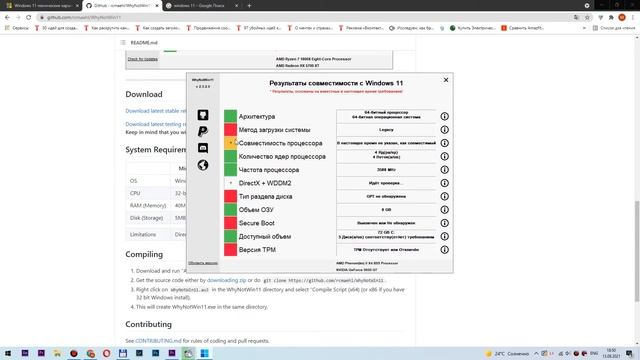Show info for Доступный объем row

(x=444, y=236)
